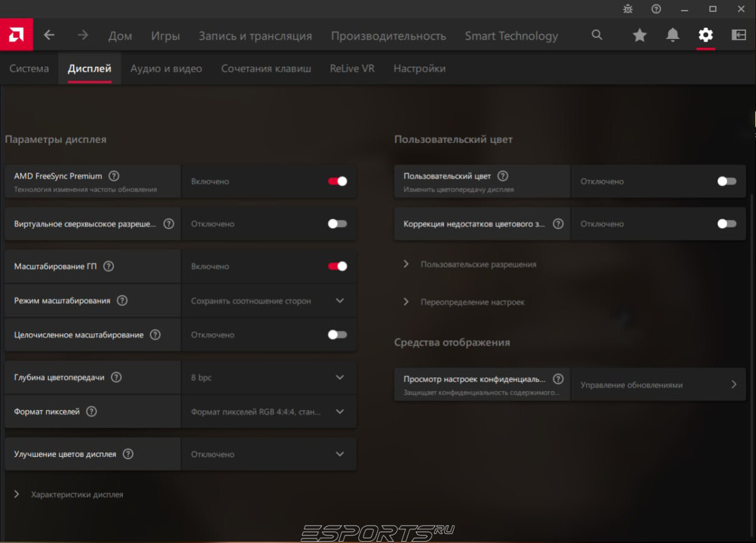Click the AMD logo icon
This screenshot has height=543, width=756.
pyautogui.click(x=16, y=35)
